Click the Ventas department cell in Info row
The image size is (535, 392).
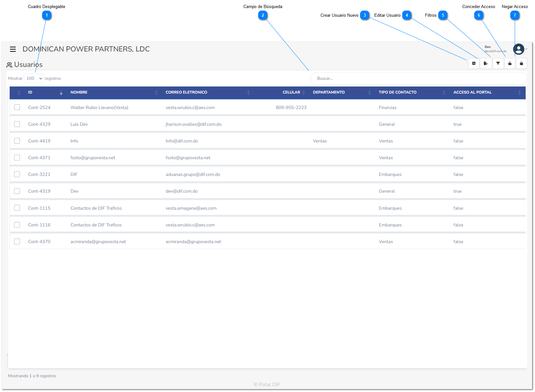point(320,141)
